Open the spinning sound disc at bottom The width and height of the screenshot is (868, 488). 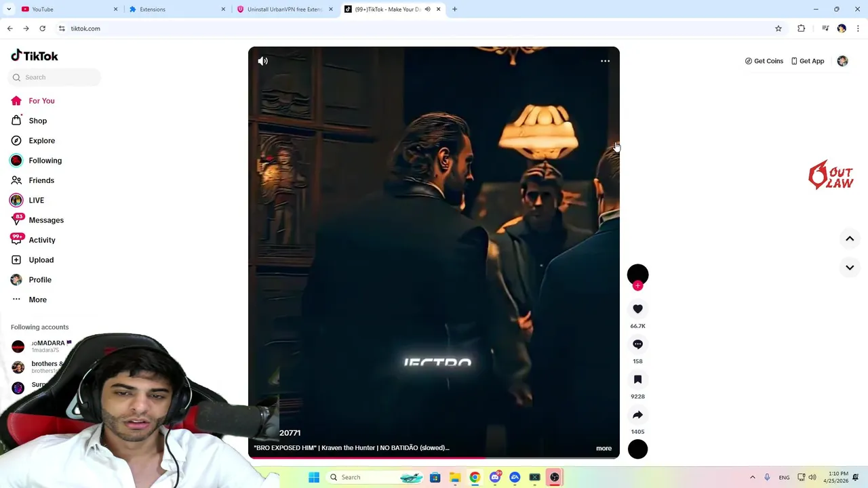point(637,449)
